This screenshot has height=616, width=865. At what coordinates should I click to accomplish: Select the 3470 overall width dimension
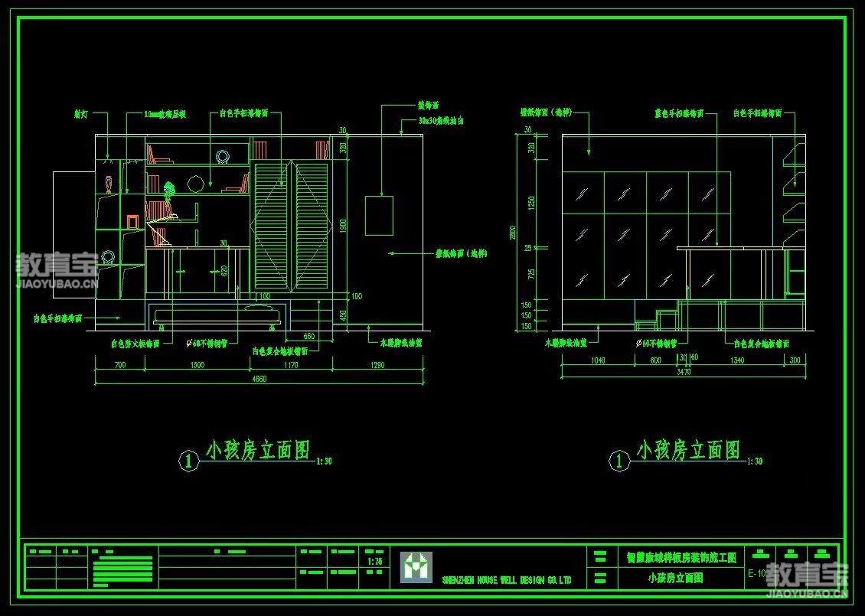pos(683,373)
